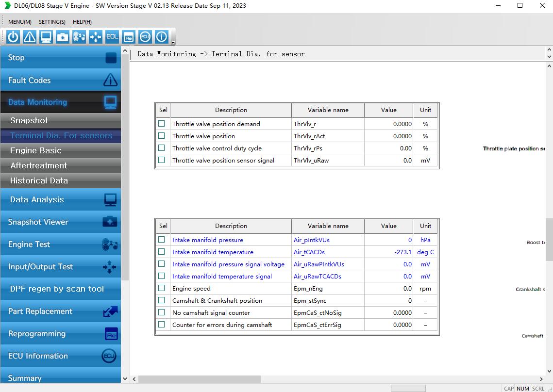Click Description header of throttle table
The image size is (553, 392).
231,110
